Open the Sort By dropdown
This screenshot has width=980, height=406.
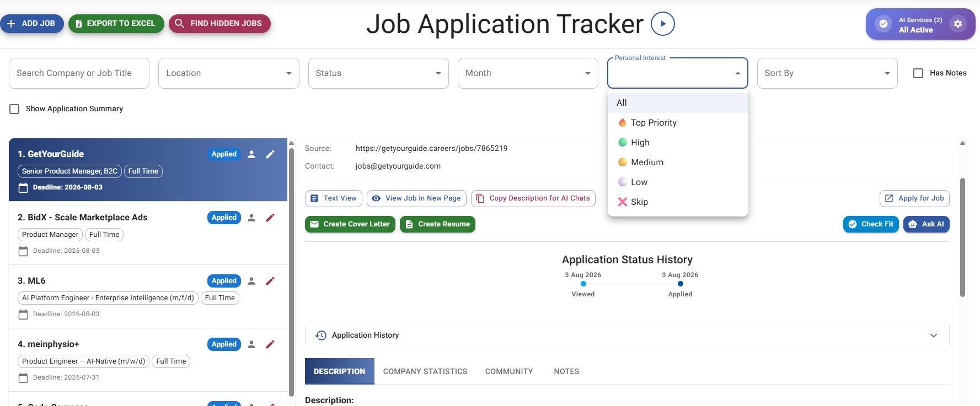click(827, 73)
